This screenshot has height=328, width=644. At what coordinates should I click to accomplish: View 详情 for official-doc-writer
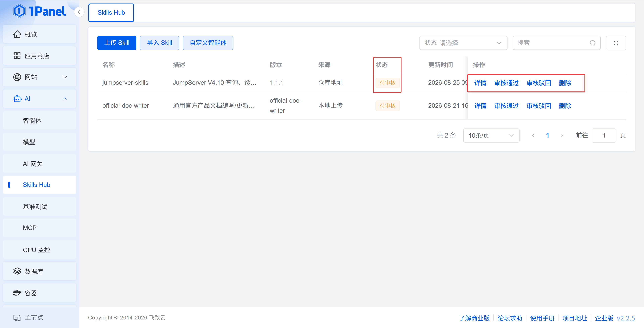click(480, 106)
